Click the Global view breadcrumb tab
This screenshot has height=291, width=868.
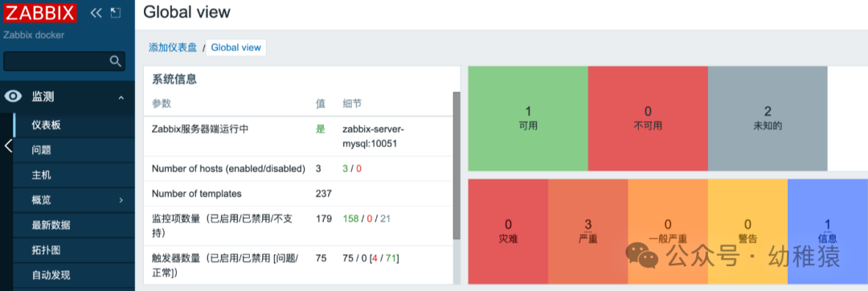point(235,47)
